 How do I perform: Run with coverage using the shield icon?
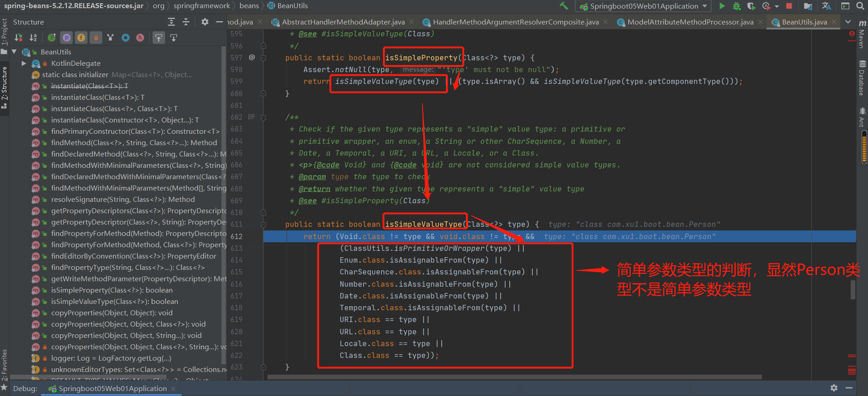point(751,6)
